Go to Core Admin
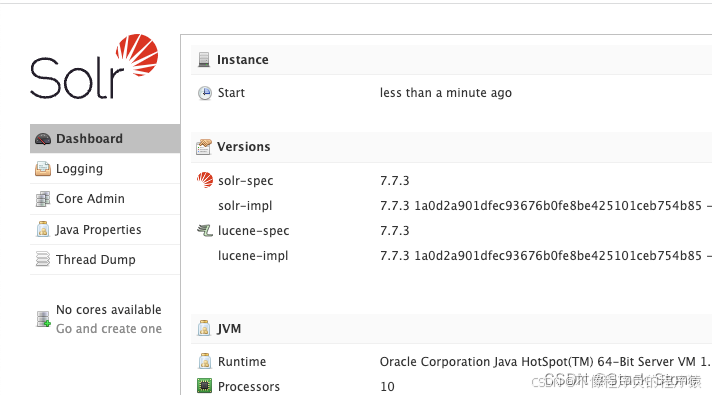712x395 pixels. [x=105, y=199]
